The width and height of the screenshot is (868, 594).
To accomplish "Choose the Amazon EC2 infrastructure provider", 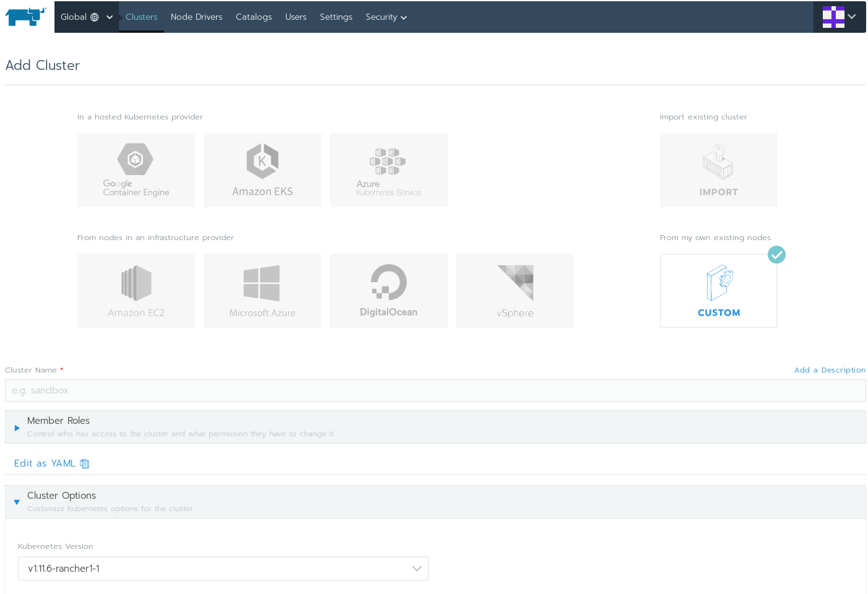I will [136, 291].
